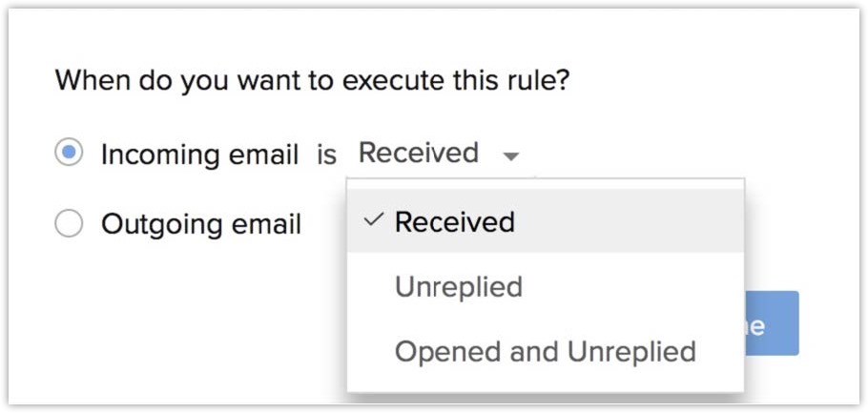Trigger the rule on Opened and Unreplied emails
868x413 pixels.
point(545,351)
